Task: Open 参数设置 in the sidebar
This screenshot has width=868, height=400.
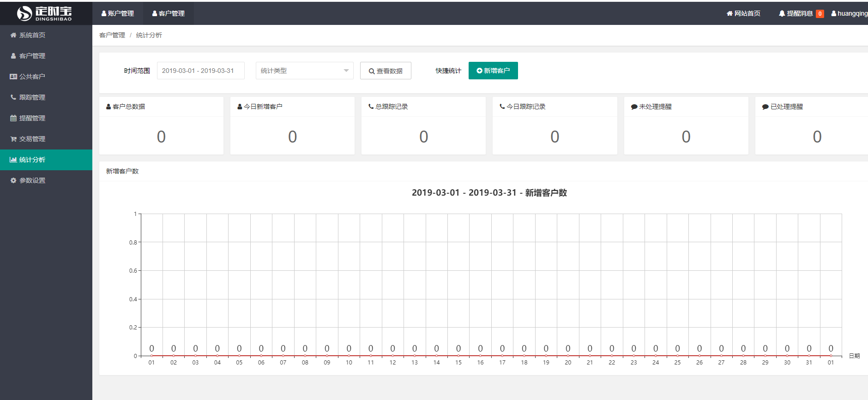Action: tap(46, 180)
